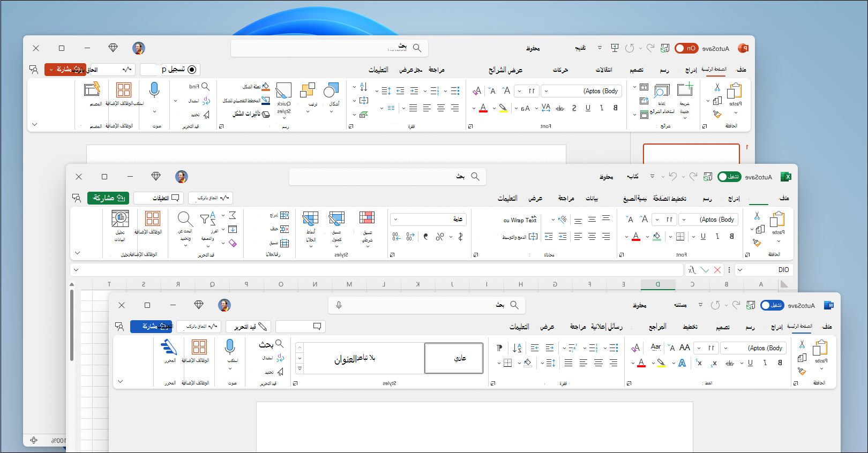This screenshot has width=868, height=453.
Task: Open Quick Styles in PowerPoint ribbon
Action: point(283,90)
